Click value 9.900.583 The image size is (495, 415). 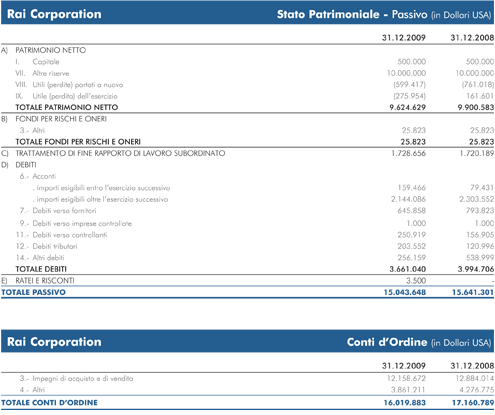click(476, 107)
